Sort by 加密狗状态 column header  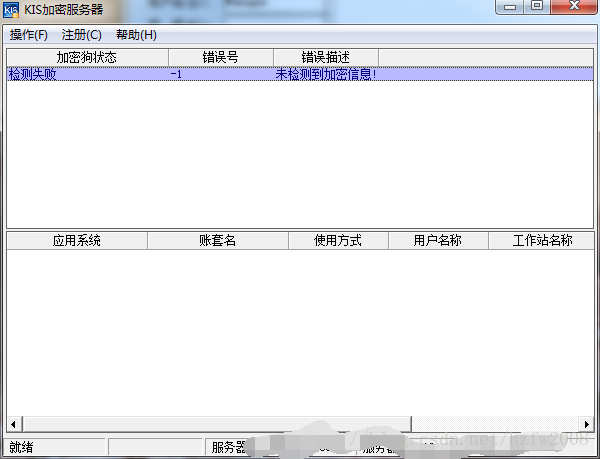coord(87,57)
